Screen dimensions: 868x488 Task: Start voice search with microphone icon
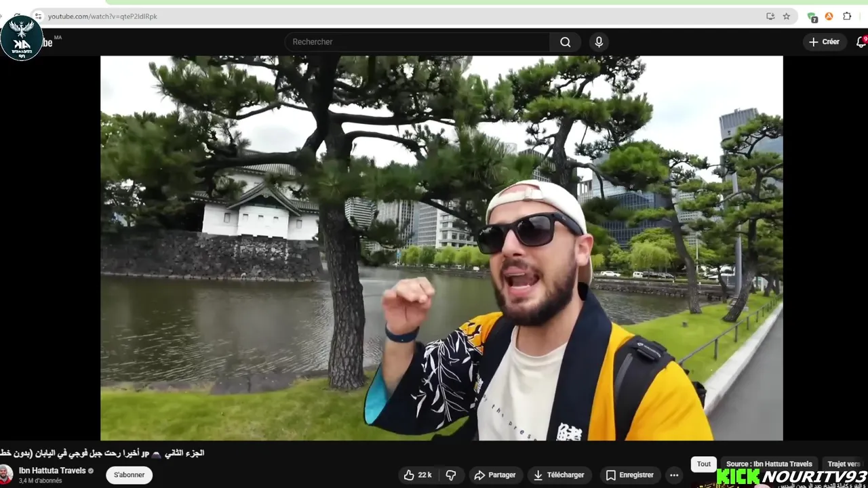(599, 42)
